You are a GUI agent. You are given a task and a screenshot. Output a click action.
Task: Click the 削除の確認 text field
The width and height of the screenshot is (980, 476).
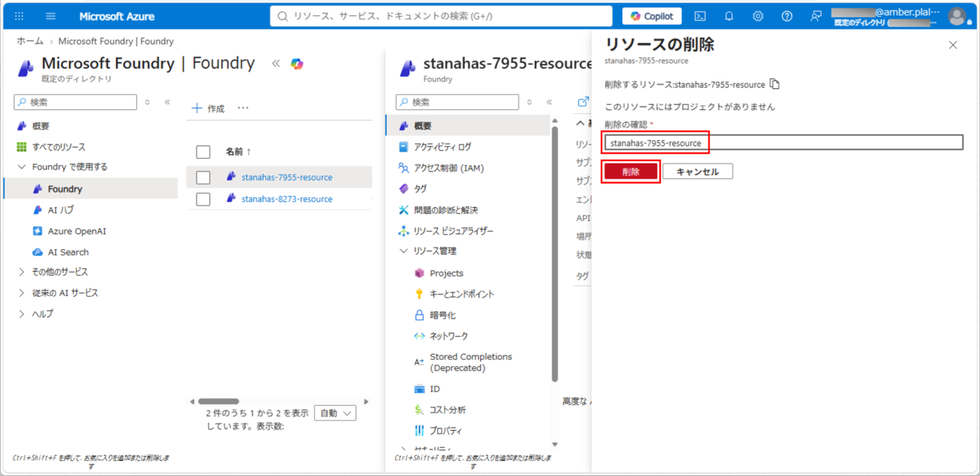pos(782,142)
